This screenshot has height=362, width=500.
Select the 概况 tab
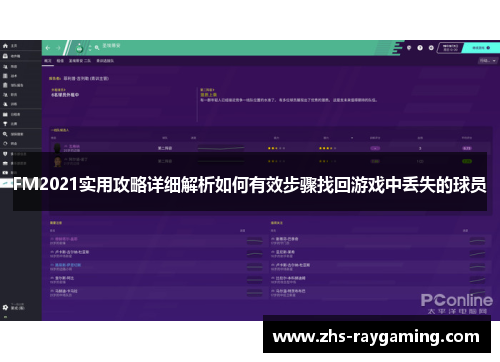click(48, 61)
